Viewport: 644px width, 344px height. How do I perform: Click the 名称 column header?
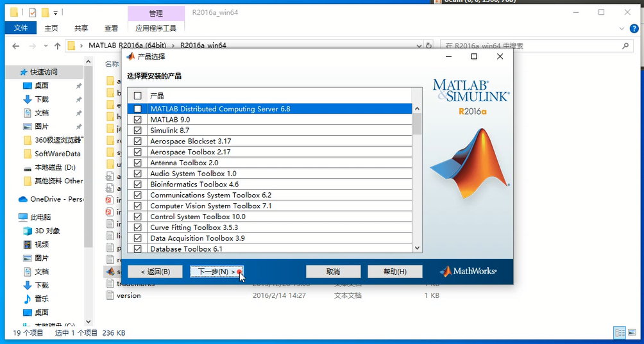112,63
